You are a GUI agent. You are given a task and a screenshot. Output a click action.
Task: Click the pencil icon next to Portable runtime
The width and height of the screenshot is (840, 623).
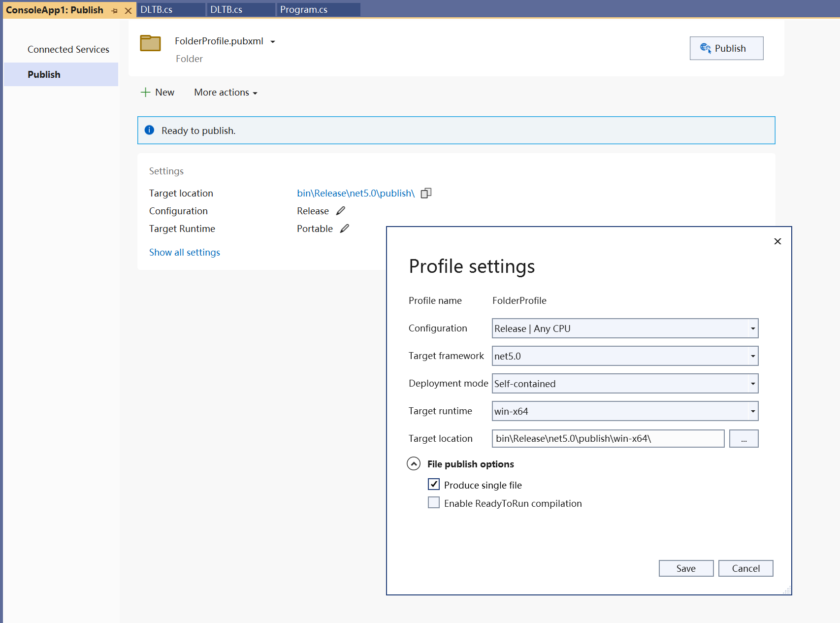coord(345,229)
